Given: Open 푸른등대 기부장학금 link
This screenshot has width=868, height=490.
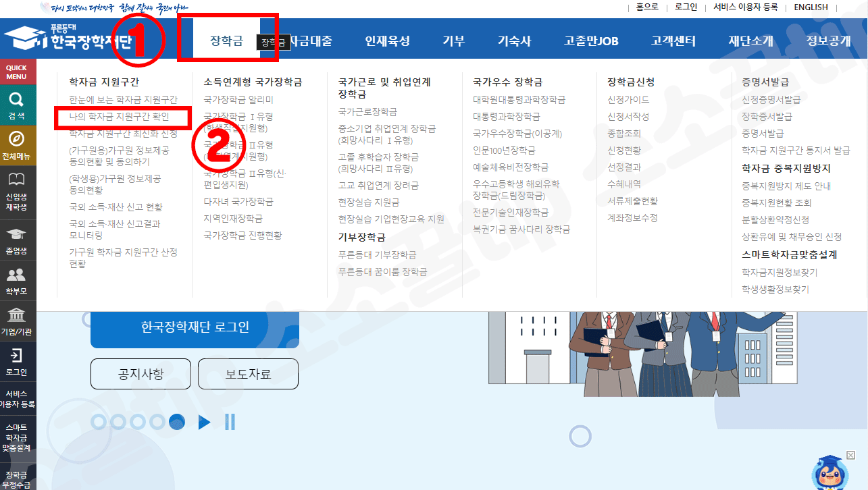Looking at the screenshot, I should point(377,254).
